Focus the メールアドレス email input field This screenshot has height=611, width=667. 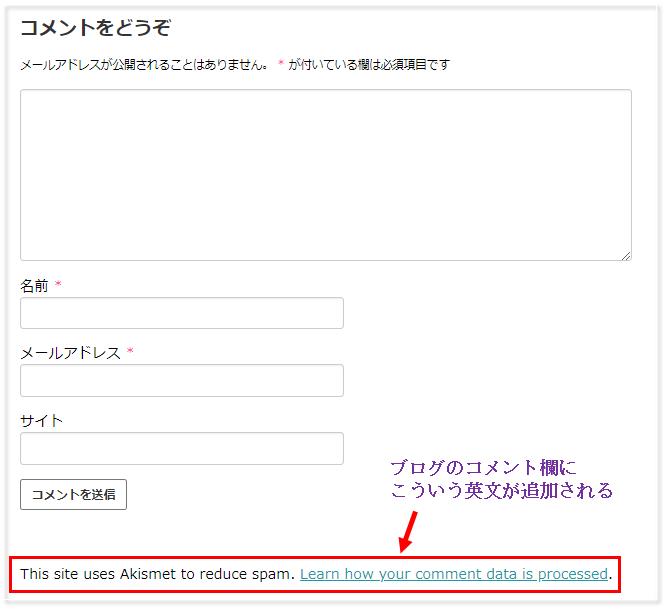[x=182, y=380]
